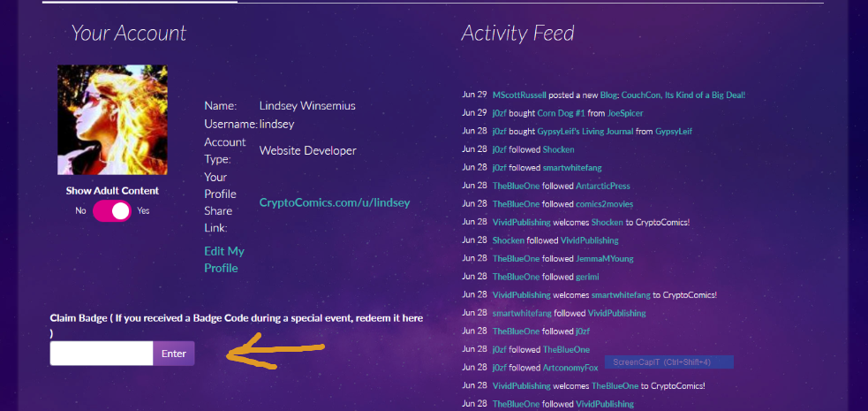This screenshot has width=868, height=411.
Task: Toggle the Show Adult Content switch
Action: point(112,211)
